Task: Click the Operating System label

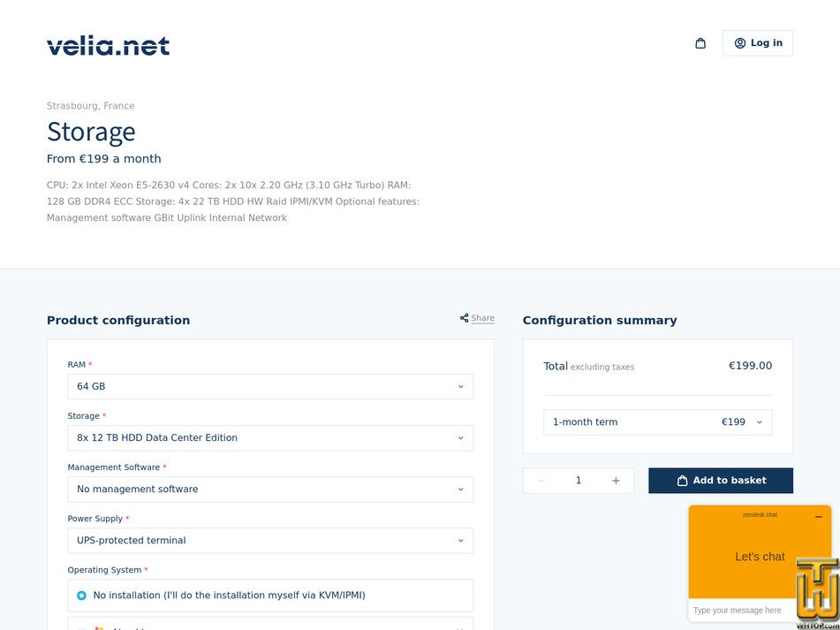Action: coord(104,570)
